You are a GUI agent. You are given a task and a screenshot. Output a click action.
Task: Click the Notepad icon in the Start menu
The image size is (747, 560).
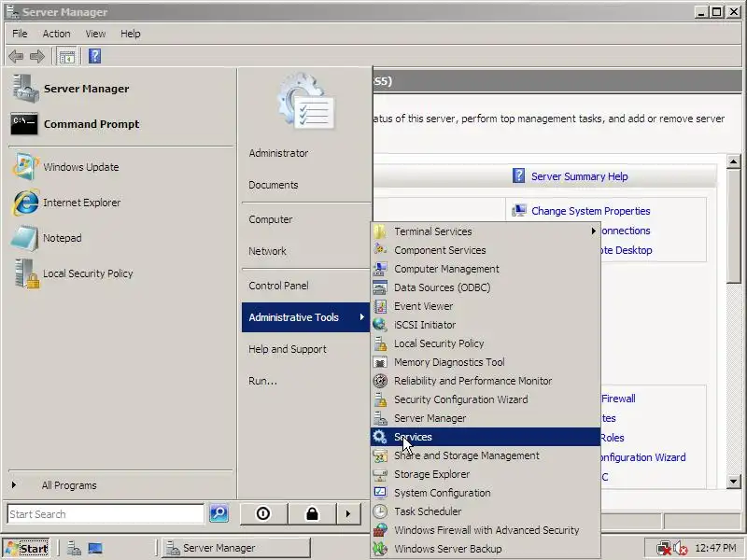[25, 238]
